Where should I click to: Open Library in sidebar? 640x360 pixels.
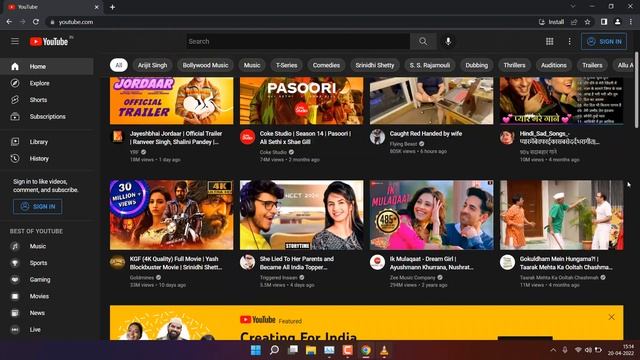(x=47, y=142)
